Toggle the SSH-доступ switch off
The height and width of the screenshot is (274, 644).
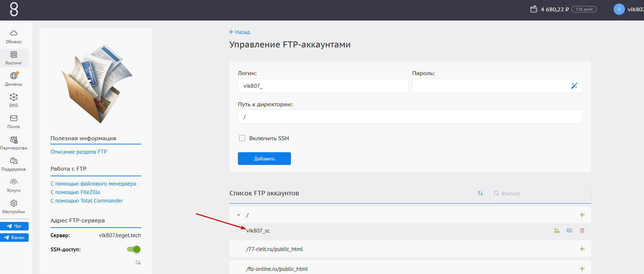(134, 249)
